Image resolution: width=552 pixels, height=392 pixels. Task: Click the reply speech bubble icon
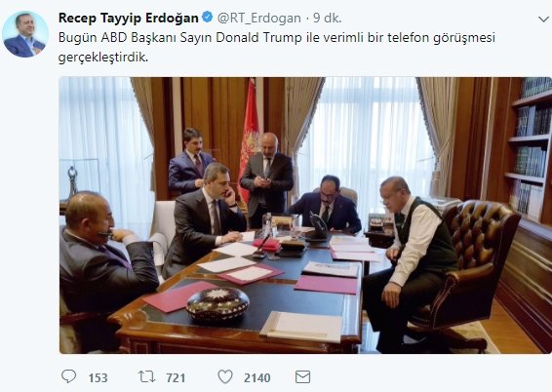[68, 376]
